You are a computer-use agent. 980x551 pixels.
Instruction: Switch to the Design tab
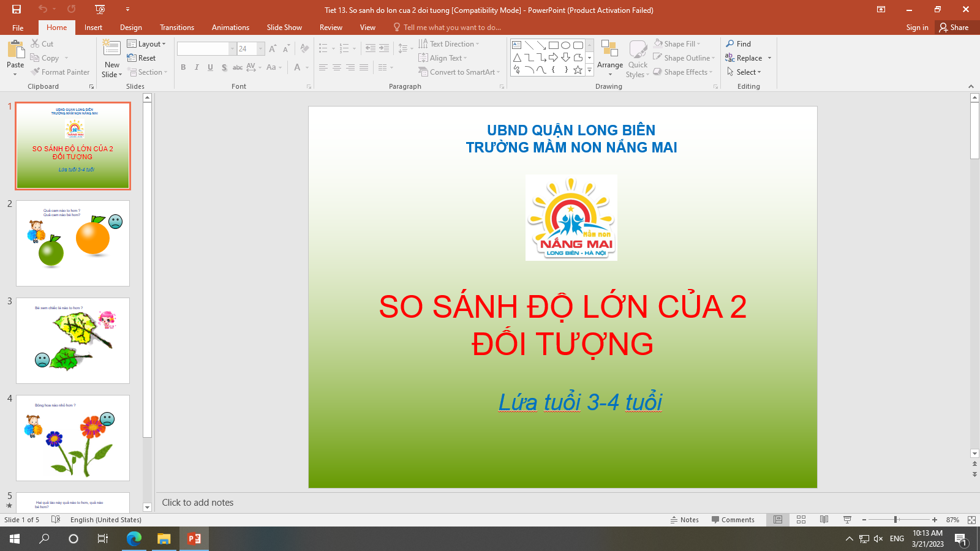[130, 28]
